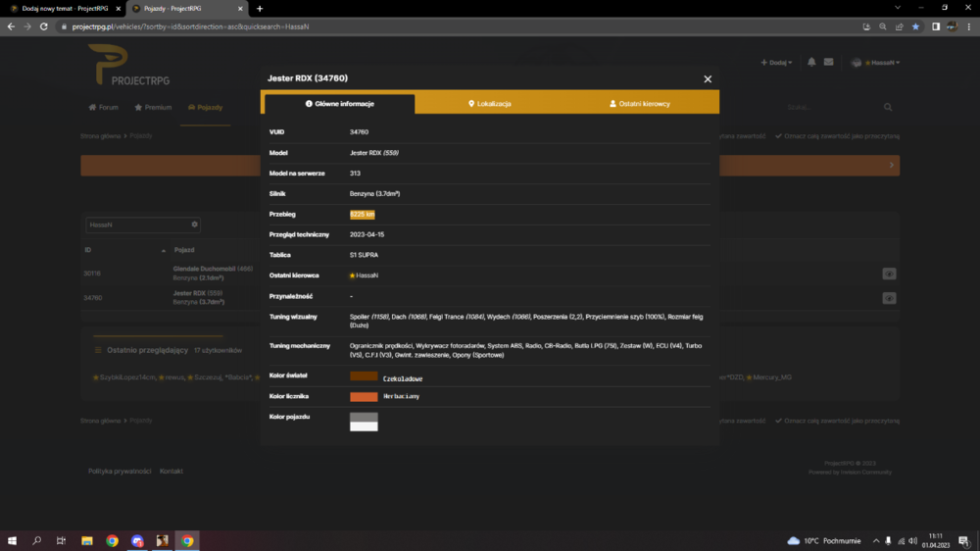The height and width of the screenshot is (551, 980).
Task: Click the site search magnifier icon
Action: 888,108
